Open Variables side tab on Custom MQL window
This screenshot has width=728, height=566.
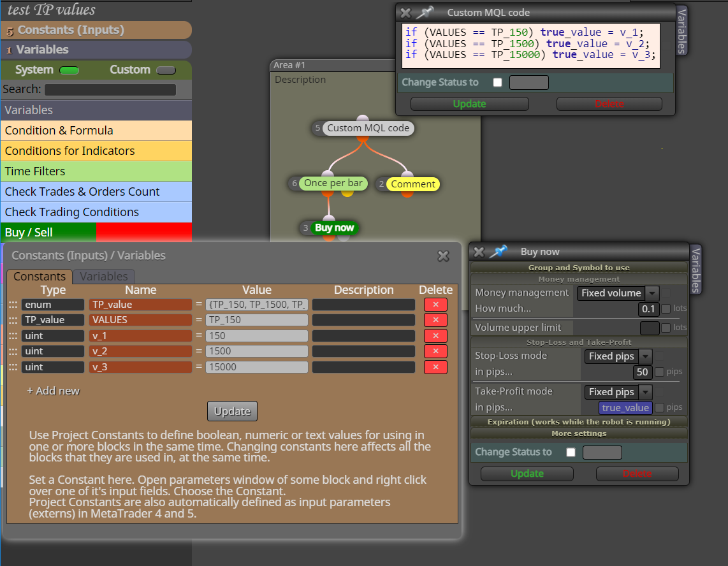point(681,31)
